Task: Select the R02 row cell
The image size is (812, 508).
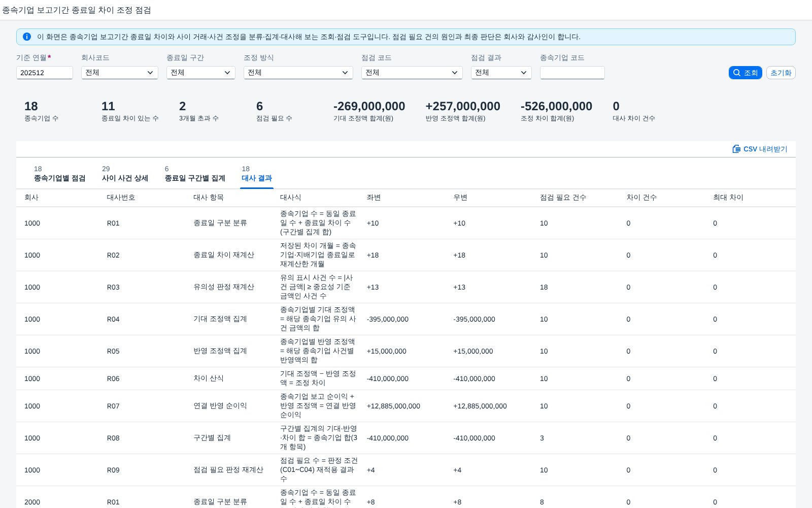Action: pyautogui.click(x=113, y=255)
